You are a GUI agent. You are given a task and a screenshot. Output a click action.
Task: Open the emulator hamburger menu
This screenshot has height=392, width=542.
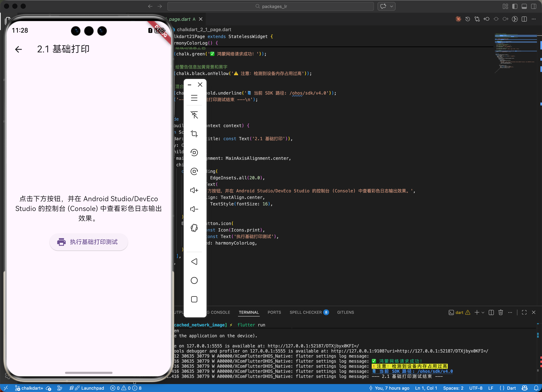click(194, 98)
